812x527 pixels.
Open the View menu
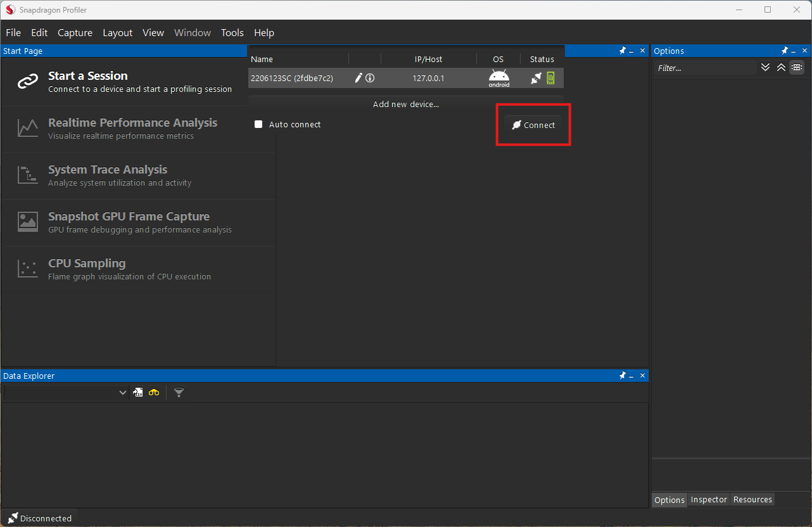click(x=153, y=33)
